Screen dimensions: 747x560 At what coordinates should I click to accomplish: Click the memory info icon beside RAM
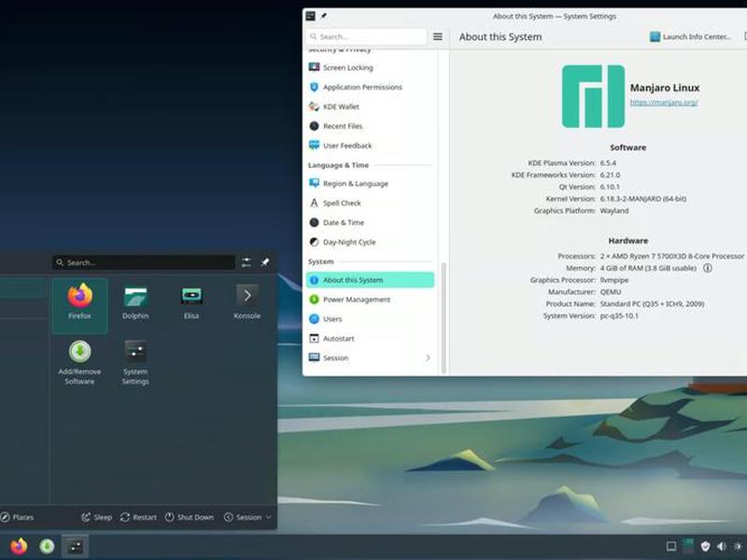[x=708, y=268]
